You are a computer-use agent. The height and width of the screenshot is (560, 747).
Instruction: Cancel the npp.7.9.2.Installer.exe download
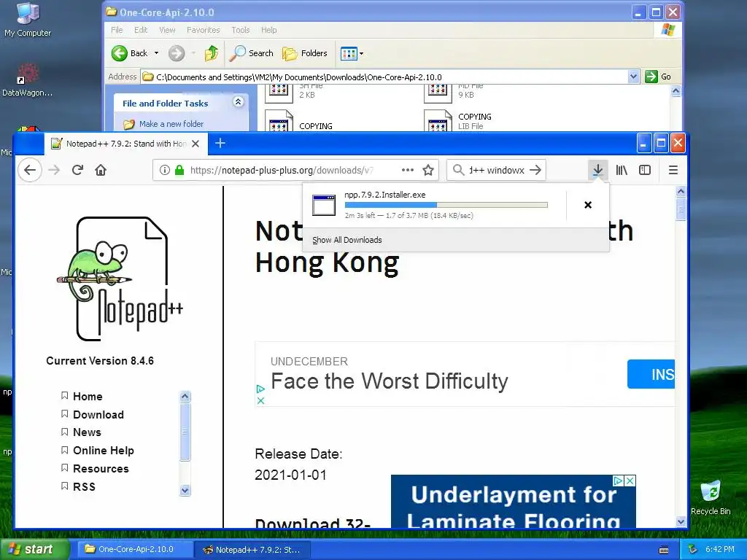point(588,205)
